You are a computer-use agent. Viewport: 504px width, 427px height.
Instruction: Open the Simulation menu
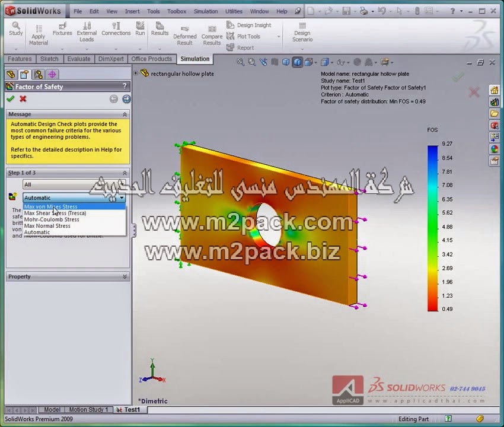pyautogui.click(x=206, y=11)
